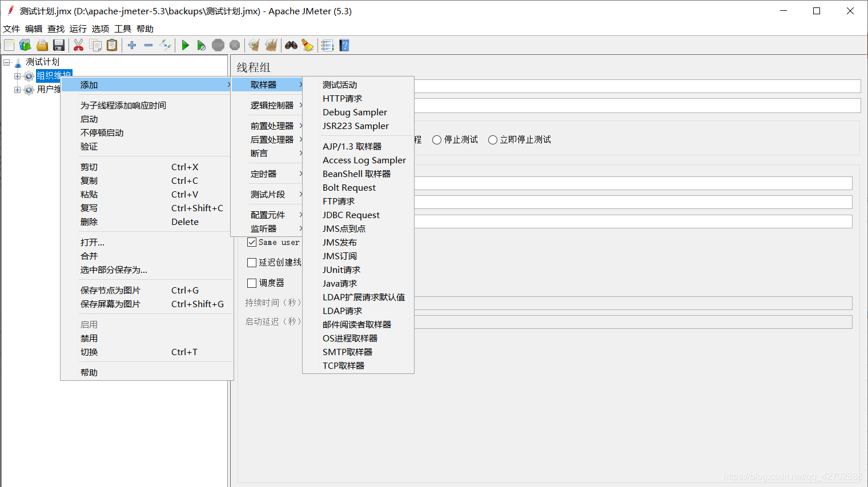This screenshot has height=487, width=868.
Task: Click the New test plan toolbar icon
Action: point(9,45)
